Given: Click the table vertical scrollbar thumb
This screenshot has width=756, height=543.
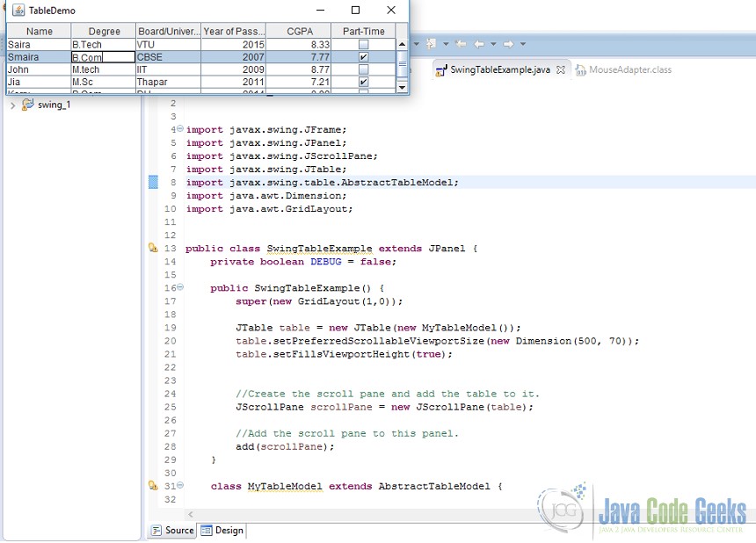Looking at the screenshot, I should point(402,63).
